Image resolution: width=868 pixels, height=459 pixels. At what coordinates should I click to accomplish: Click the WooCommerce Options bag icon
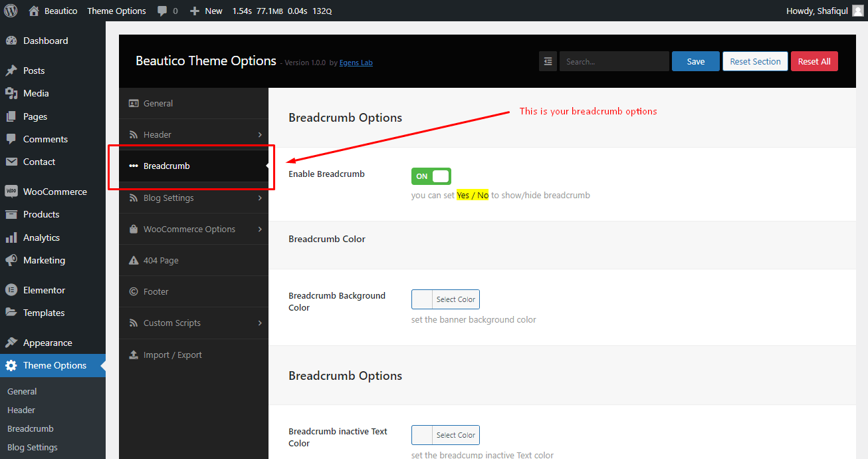point(134,229)
